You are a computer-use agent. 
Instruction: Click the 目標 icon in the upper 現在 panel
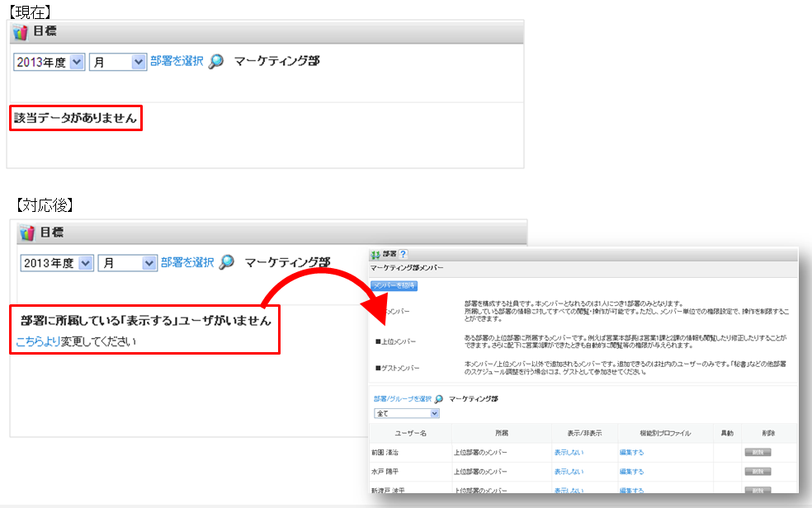[x=21, y=32]
